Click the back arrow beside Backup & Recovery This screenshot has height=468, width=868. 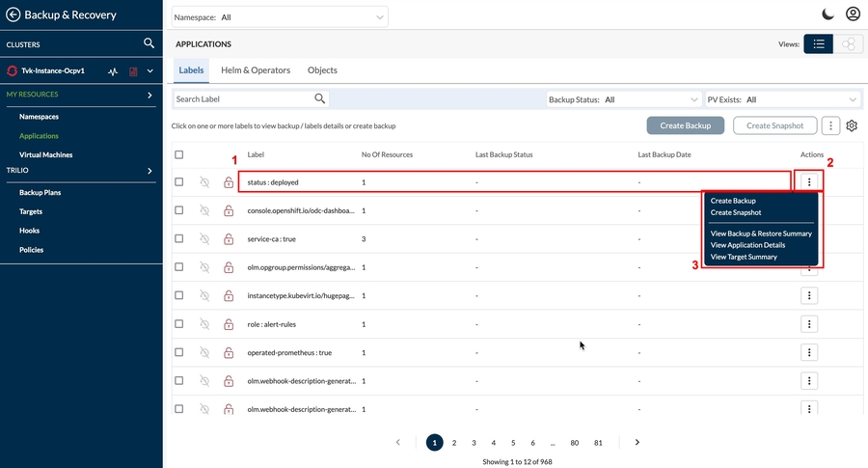click(14, 14)
